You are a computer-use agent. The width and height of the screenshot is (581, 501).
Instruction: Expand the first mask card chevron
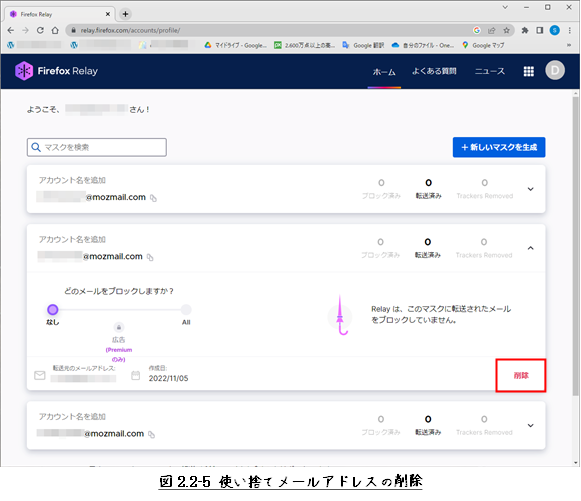530,189
